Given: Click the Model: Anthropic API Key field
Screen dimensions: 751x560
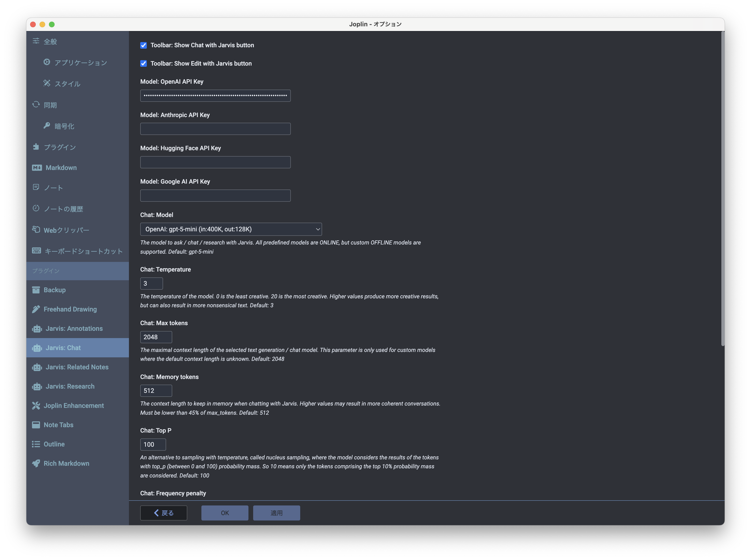Looking at the screenshot, I should coord(215,129).
